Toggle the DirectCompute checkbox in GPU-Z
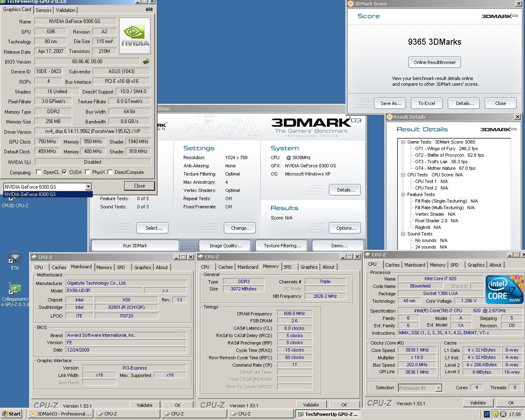The image size is (525, 420). [110, 172]
